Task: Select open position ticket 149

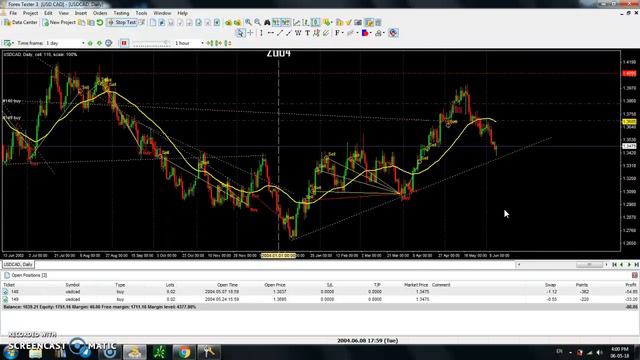Action: coord(320,299)
